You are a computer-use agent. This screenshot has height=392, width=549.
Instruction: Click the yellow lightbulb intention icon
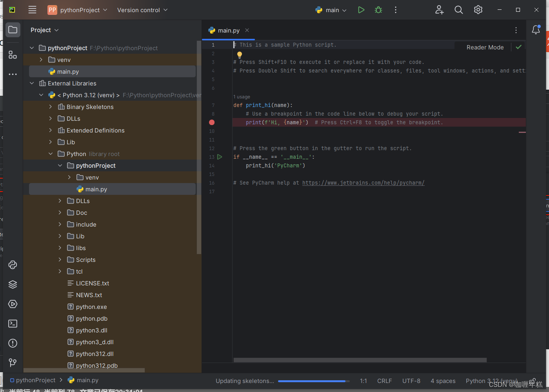click(x=239, y=54)
